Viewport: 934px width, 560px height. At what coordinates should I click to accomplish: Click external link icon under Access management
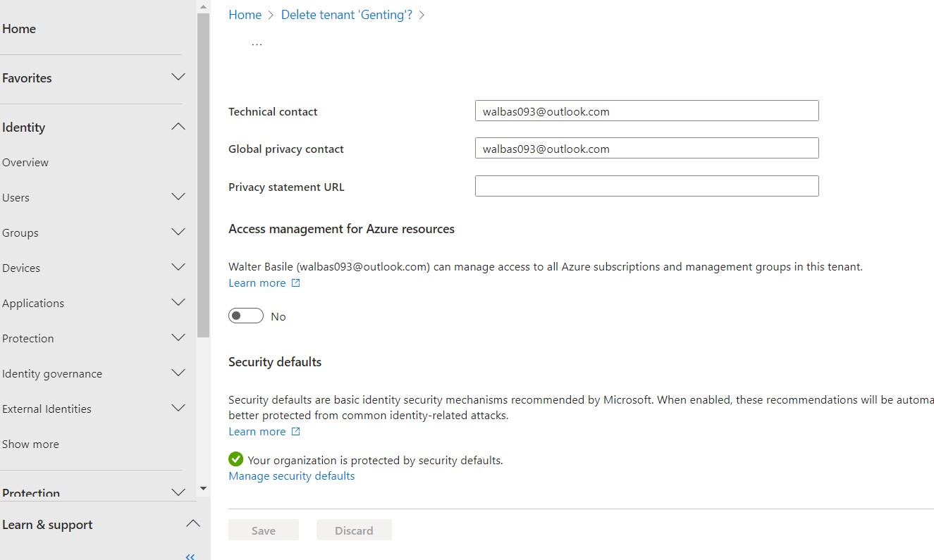pos(296,282)
